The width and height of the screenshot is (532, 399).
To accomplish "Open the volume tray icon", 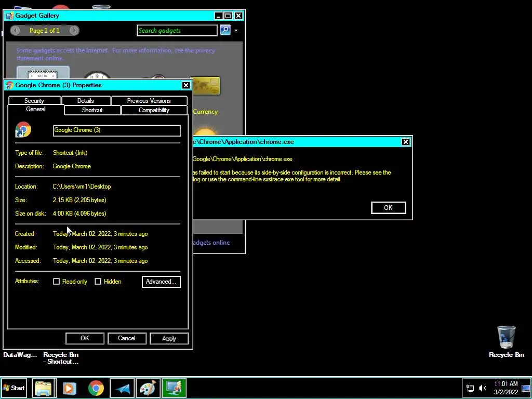I will click(x=483, y=388).
